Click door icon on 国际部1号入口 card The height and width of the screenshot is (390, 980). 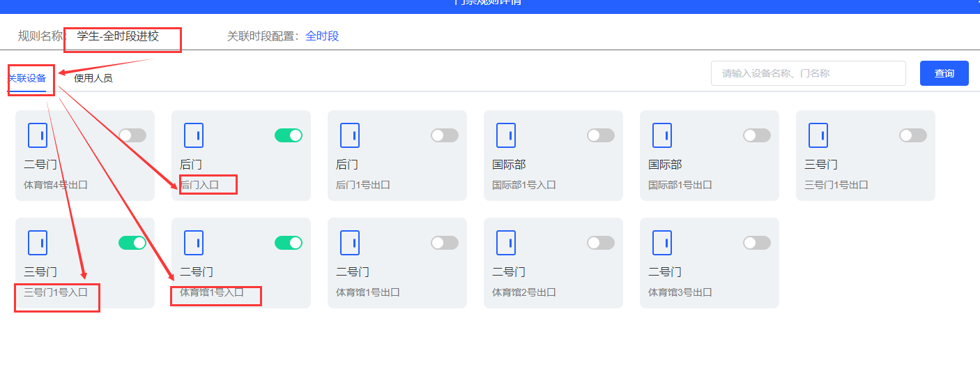[x=506, y=135]
